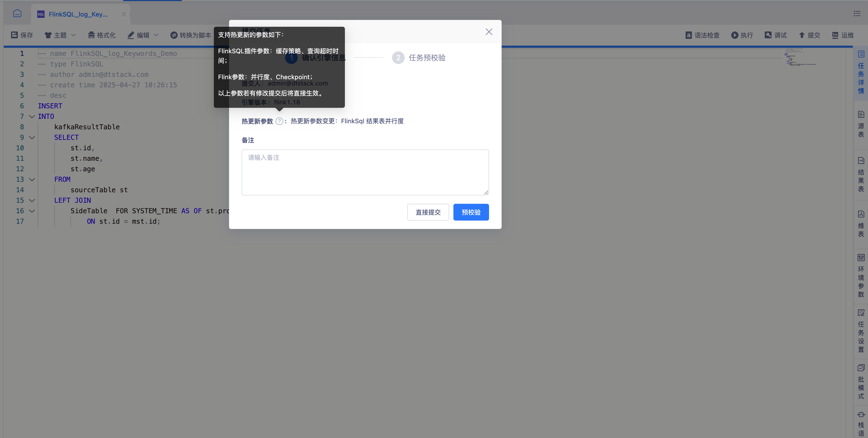868x438 pixels.
Task: Collapse the INTO code fold at line 7
Action: pos(32,117)
